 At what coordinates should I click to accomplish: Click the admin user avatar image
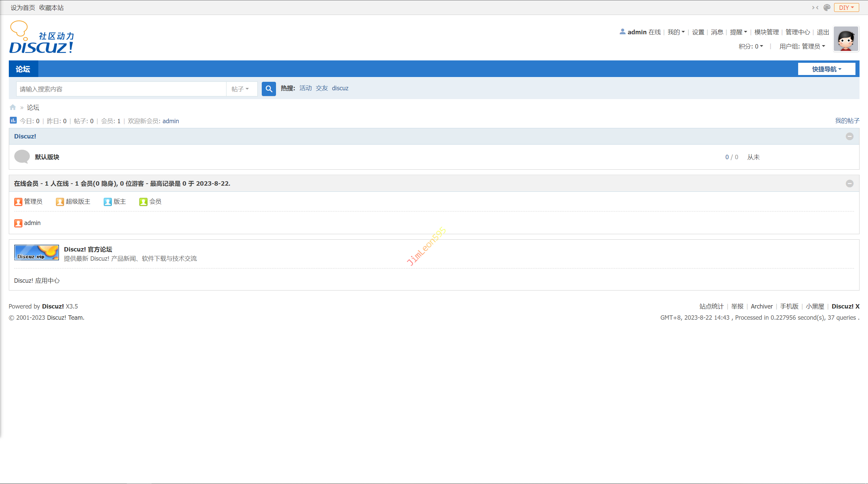coord(846,39)
